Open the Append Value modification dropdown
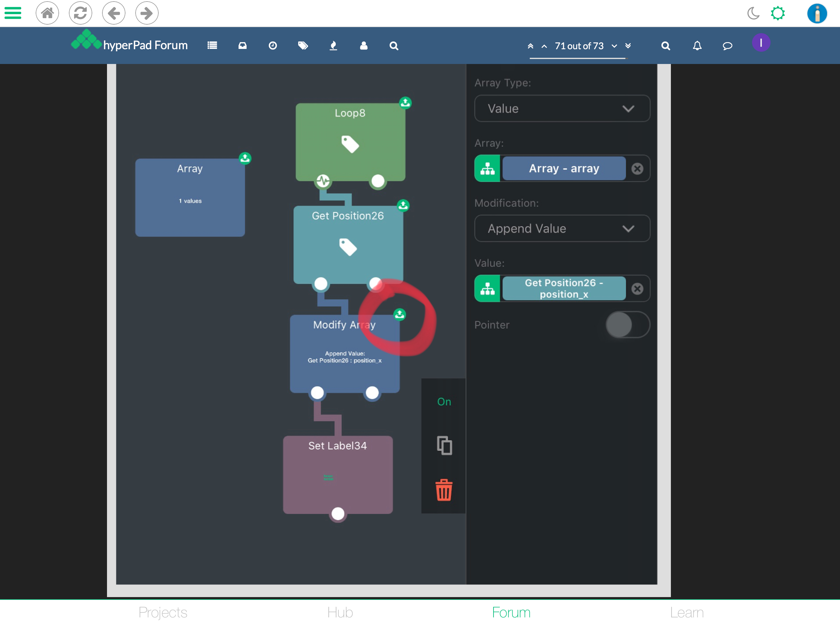840x630 pixels. pyautogui.click(x=562, y=229)
